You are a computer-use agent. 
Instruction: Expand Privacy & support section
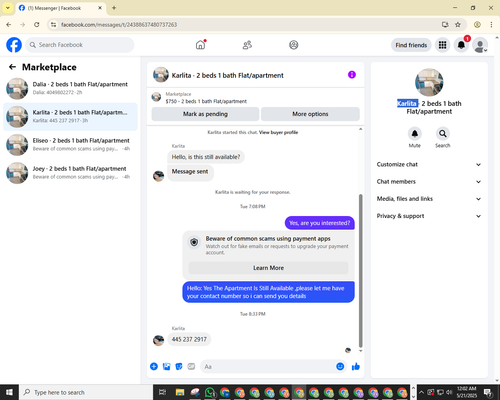pos(429,216)
